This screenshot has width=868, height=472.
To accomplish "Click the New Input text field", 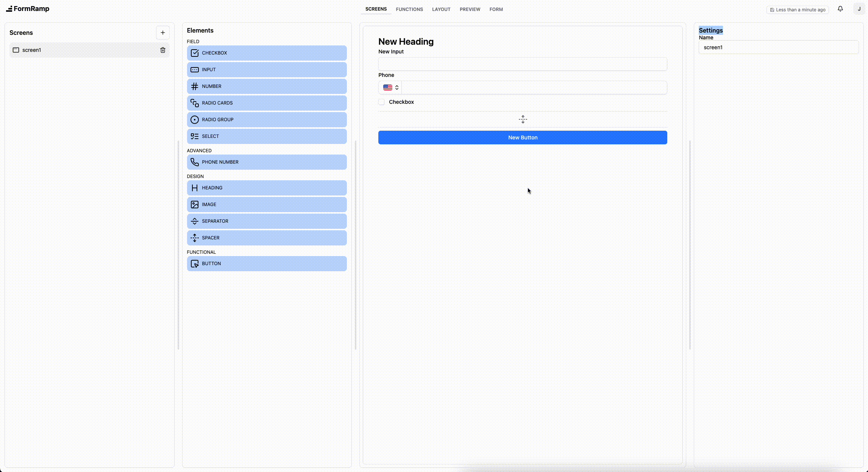I will [523, 64].
